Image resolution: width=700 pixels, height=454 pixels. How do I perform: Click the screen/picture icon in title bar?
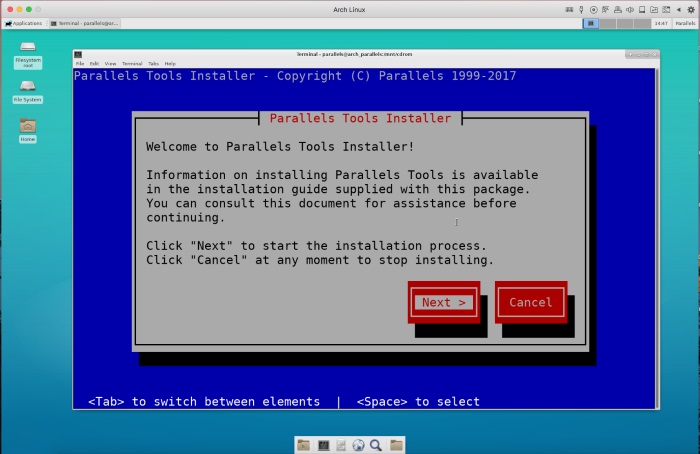666,9
